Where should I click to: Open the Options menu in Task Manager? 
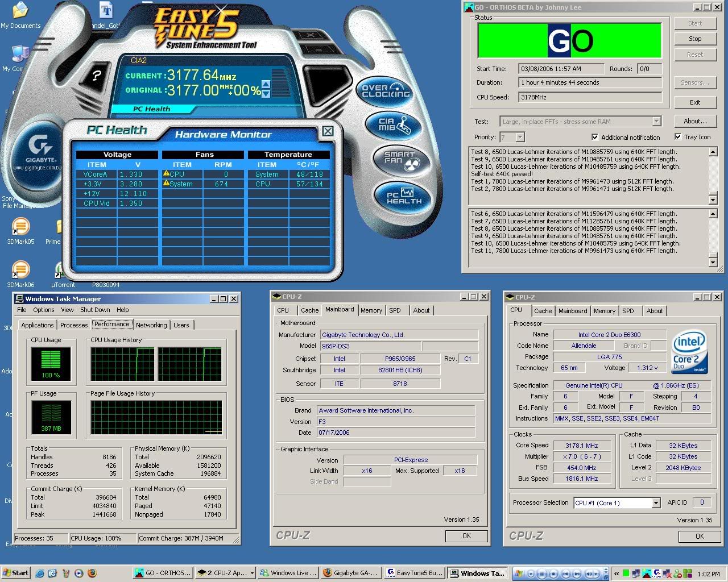pos(44,310)
